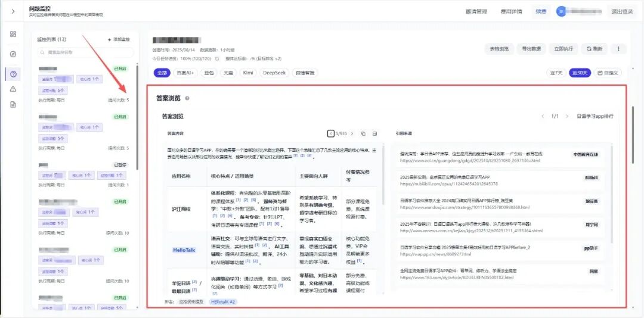Image resolution: width=644 pixels, height=318 pixels.
Task: Open 费用详情 in the top bar
Action: (512, 11)
